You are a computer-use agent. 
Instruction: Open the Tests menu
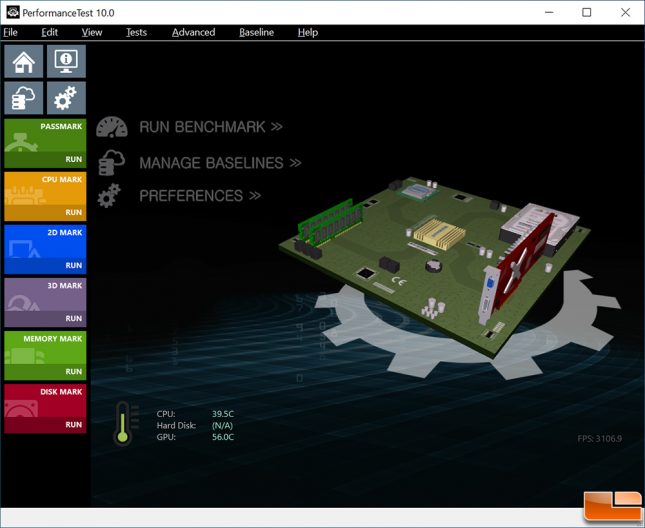coord(136,32)
